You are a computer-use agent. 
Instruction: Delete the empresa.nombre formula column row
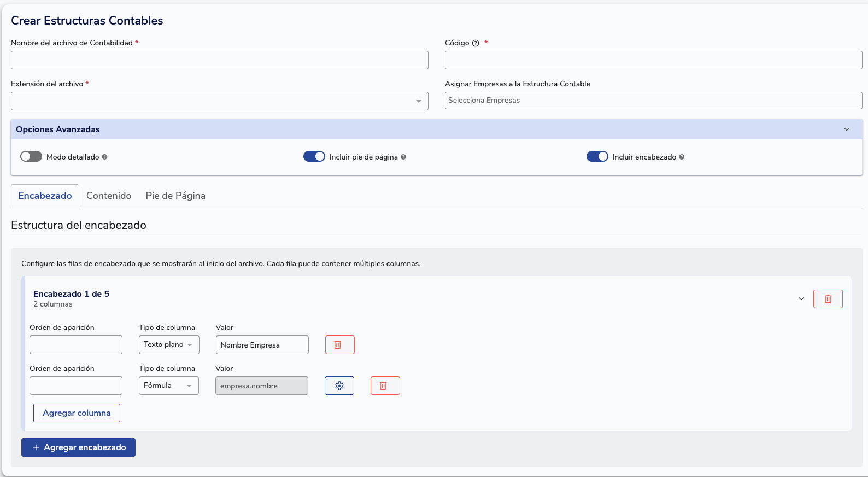pyautogui.click(x=385, y=386)
